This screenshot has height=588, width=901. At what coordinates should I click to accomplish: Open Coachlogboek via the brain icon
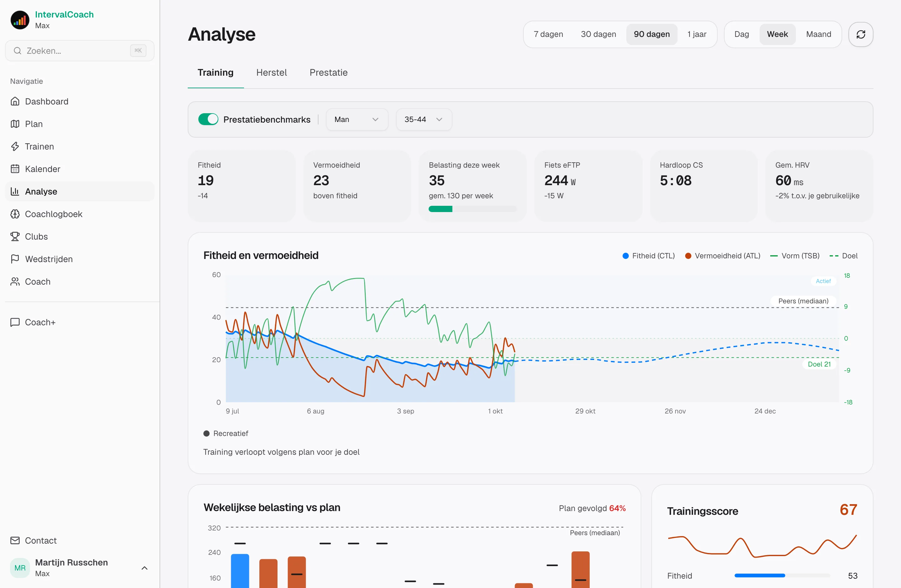pos(15,214)
